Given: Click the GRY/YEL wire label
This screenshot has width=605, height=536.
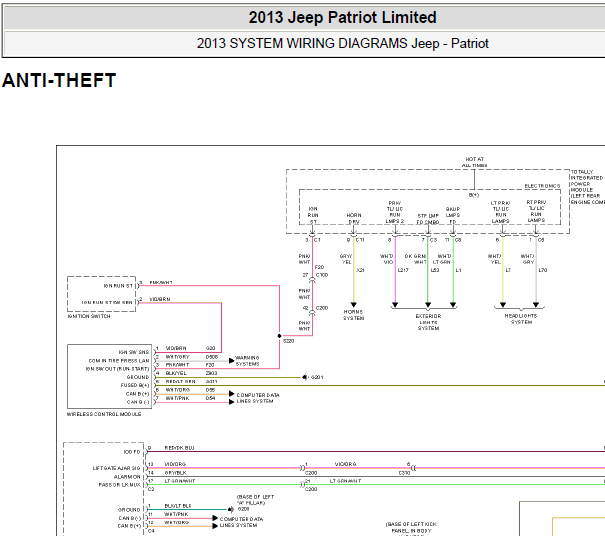Looking at the screenshot, I should (x=346, y=259).
